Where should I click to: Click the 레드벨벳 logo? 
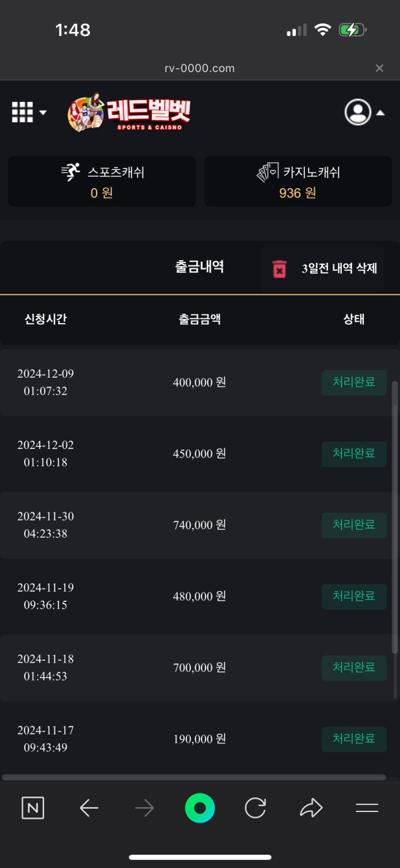pyautogui.click(x=129, y=113)
